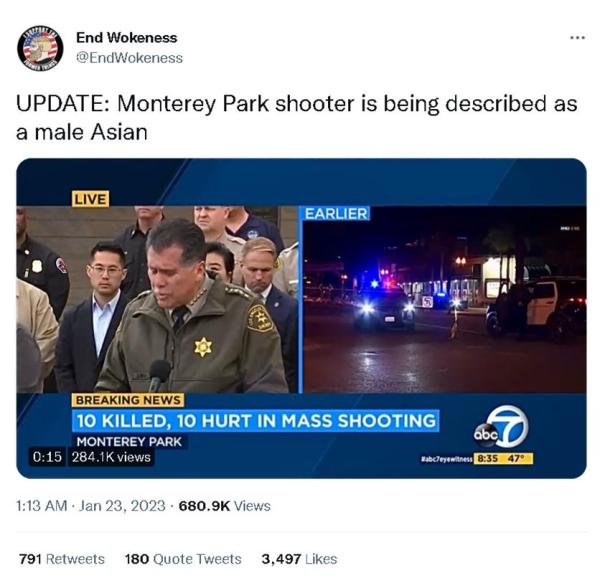Show the 791 Retweets list

[62, 559]
